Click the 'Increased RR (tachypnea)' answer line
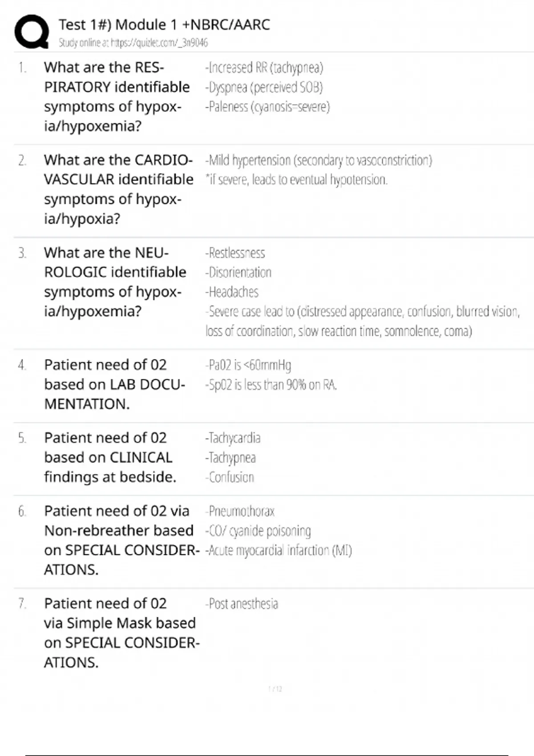Viewport: 534px width, 756px height. coord(264,68)
